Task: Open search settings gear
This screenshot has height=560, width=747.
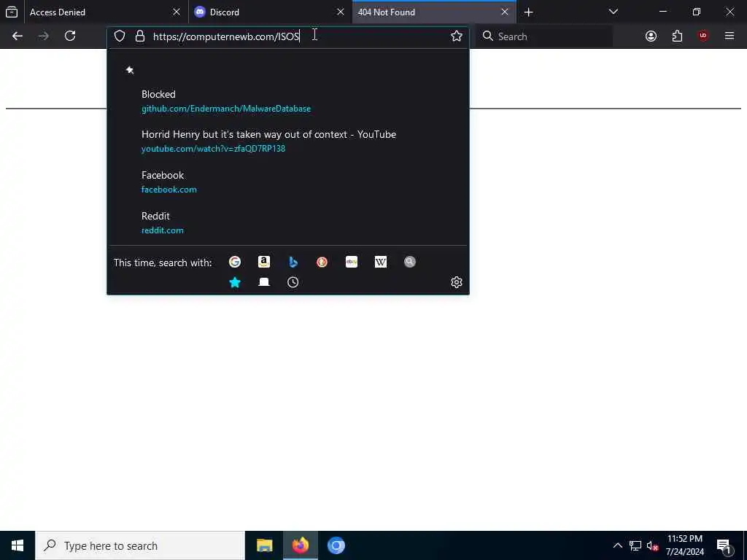Action: click(457, 282)
